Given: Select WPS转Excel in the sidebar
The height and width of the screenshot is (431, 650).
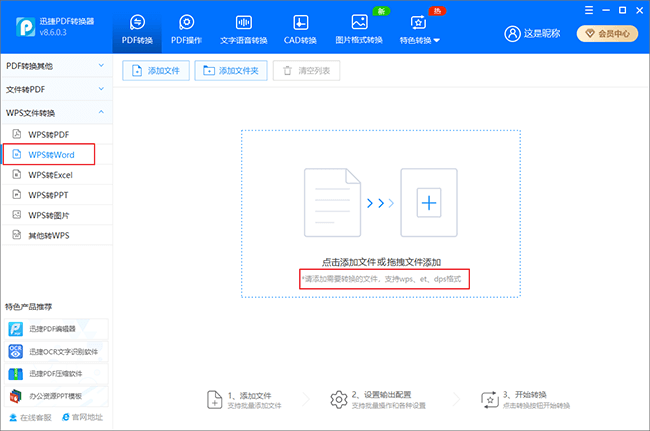Looking at the screenshot, I should (57, 175).
